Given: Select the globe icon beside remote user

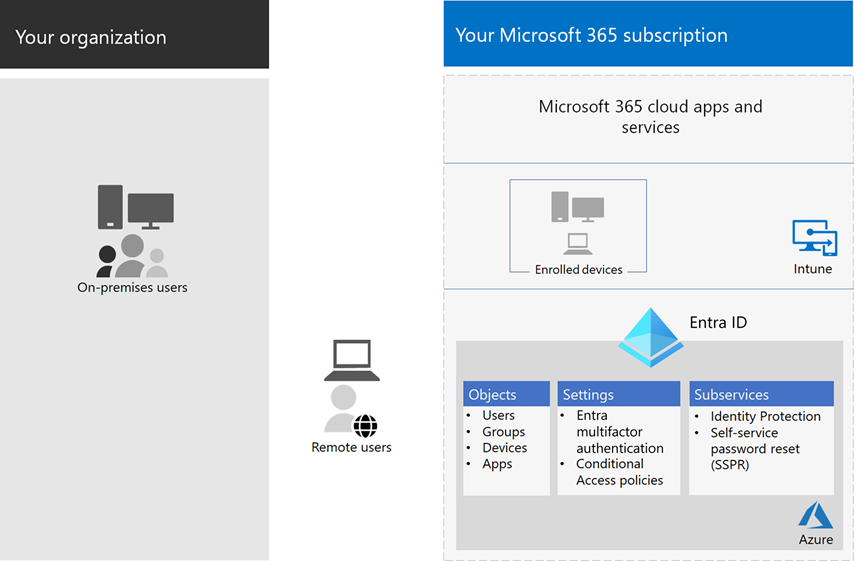Looking at the screenshot, I should point(365,425).
